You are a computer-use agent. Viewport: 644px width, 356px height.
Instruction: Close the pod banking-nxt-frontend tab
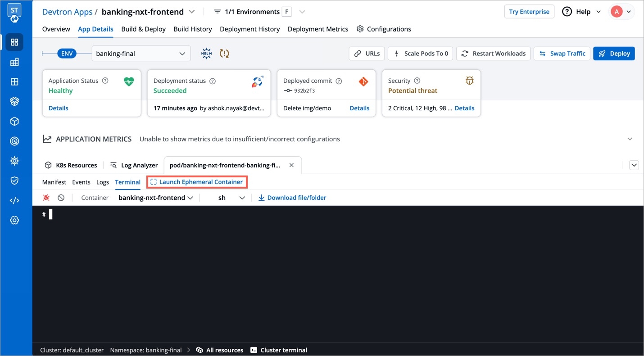291,165
